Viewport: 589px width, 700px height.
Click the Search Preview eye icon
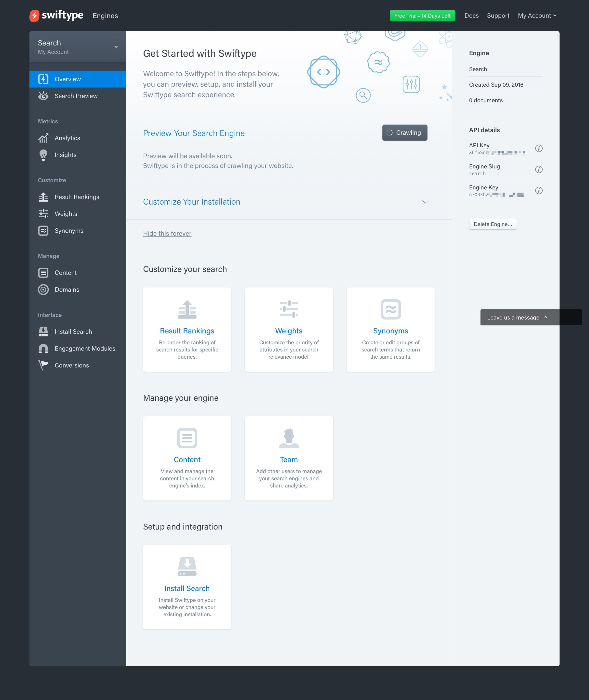tap(43, 96)
